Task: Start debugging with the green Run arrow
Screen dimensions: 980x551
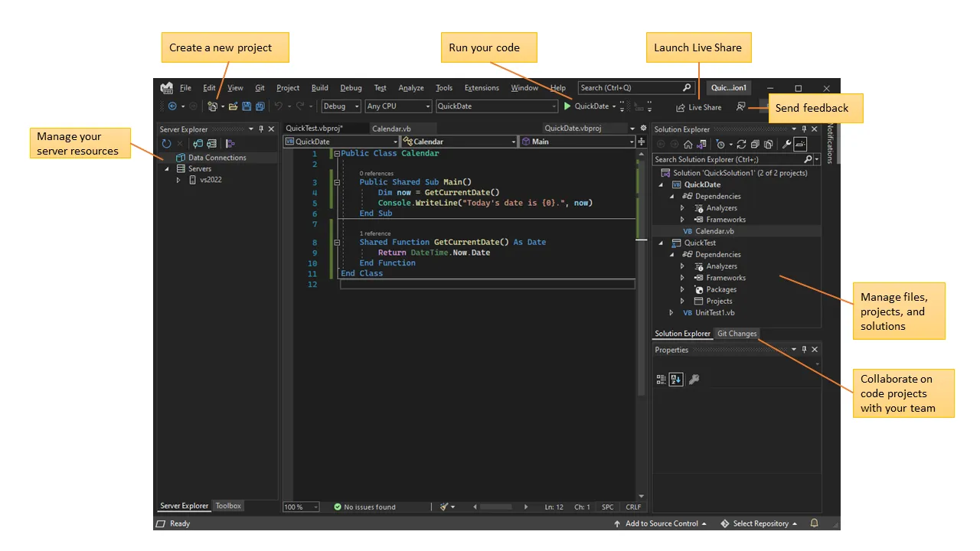Action: [567, 106]
